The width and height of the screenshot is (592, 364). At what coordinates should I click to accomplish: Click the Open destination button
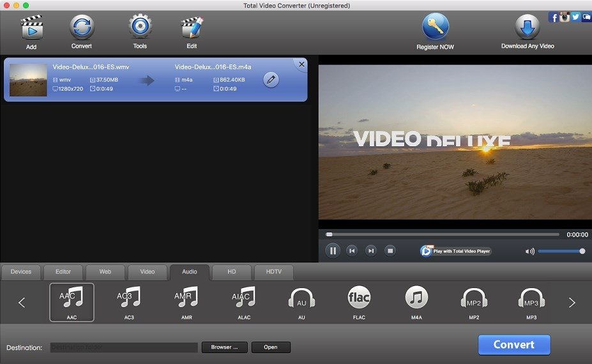coord(271,347)
